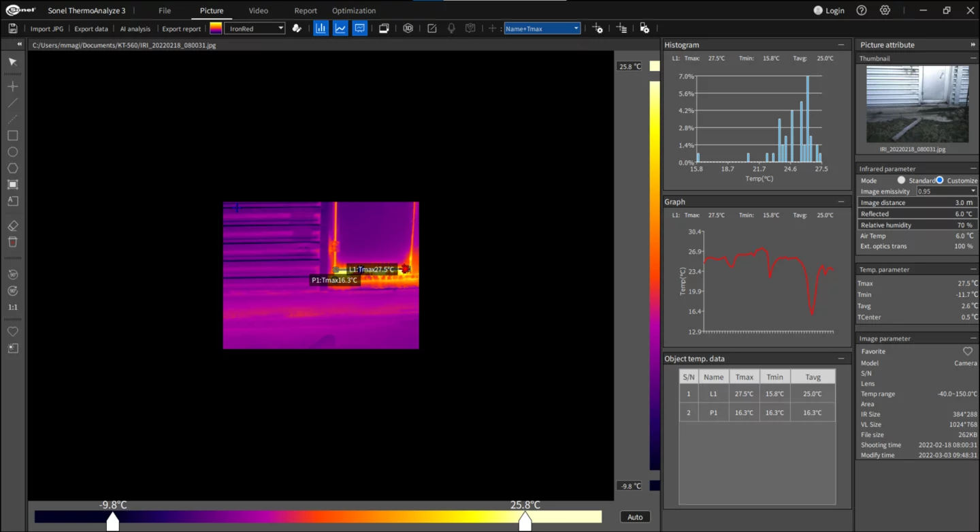This screenshot has height=532, width=980.
Task: Click the microphone voice note icon
Action: pyautogui.click(x=451, y=29)
